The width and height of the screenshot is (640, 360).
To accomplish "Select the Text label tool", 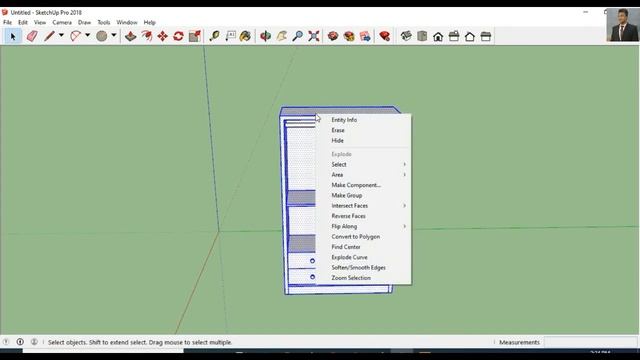I will (x=230, y=36).
